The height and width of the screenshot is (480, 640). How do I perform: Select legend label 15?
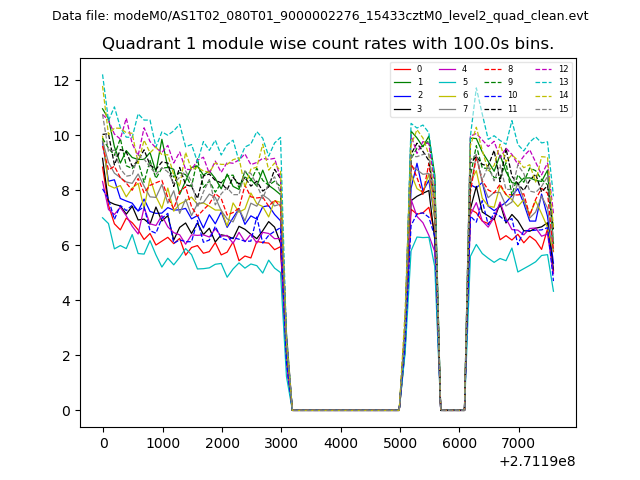click(x=563, y=108)
